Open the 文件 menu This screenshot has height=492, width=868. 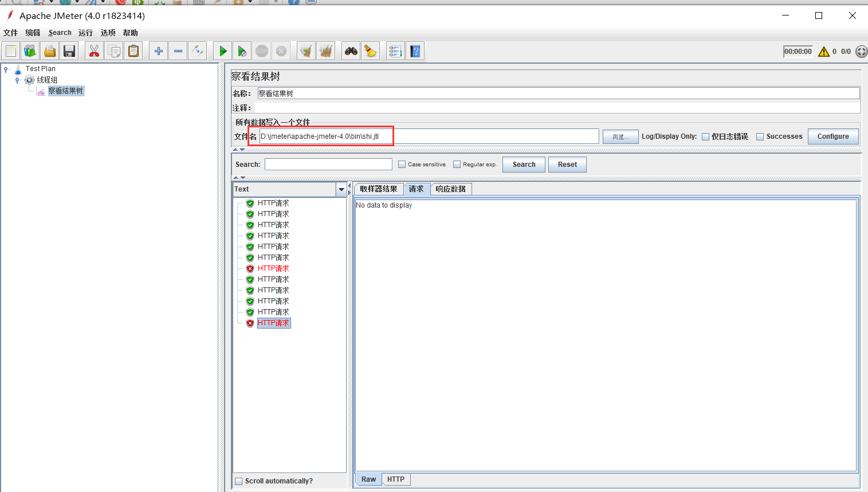[x=11, y=33]
